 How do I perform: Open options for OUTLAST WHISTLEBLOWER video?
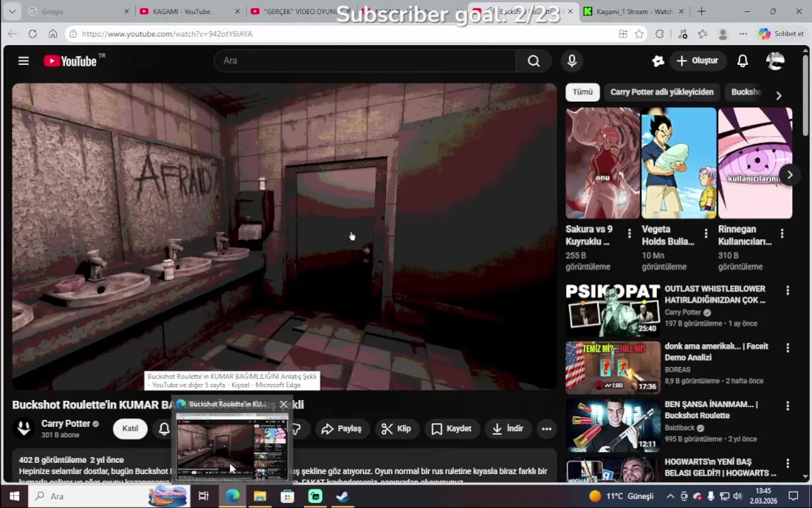(x=787, y=290)
